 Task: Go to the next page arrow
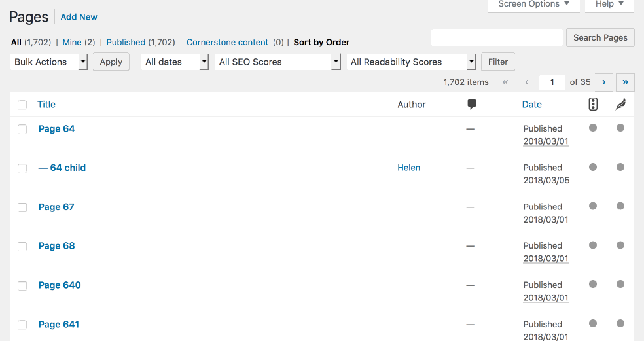click(x=603, y=82)
